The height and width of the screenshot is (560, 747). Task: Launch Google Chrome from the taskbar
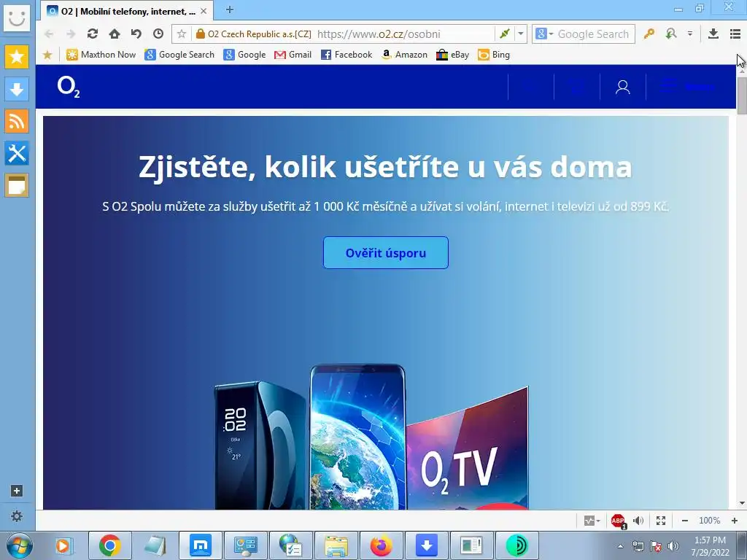(x=110, y=545)
